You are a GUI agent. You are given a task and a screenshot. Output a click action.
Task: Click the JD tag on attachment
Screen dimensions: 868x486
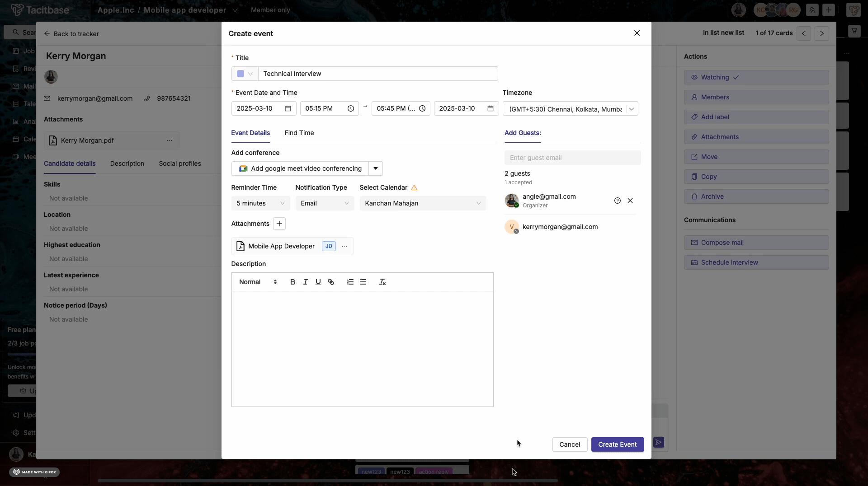coord(329,246)
